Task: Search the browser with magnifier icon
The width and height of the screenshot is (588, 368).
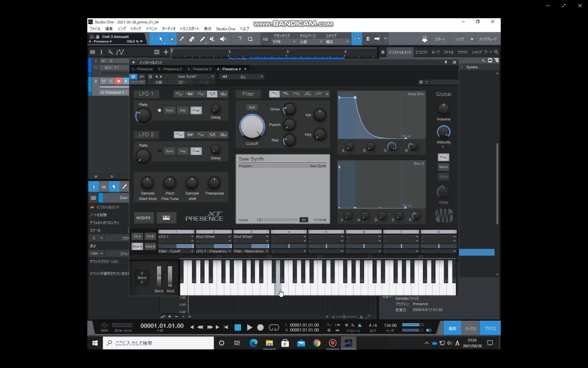Action: point(496,52)
